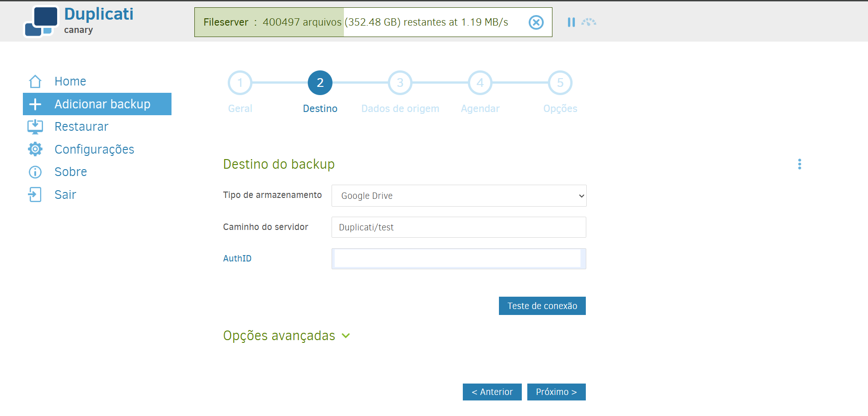868x416 pixels.
Task: Click the AuthID link label
Action: [237, 259]
